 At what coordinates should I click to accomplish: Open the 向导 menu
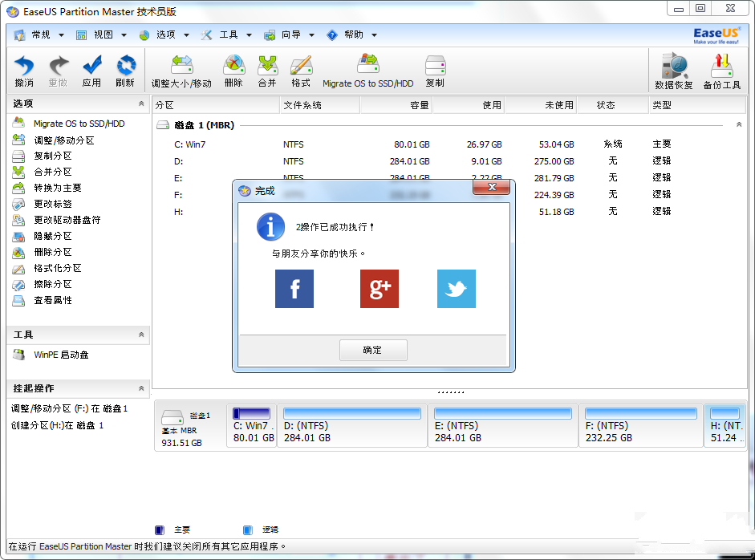290,34
